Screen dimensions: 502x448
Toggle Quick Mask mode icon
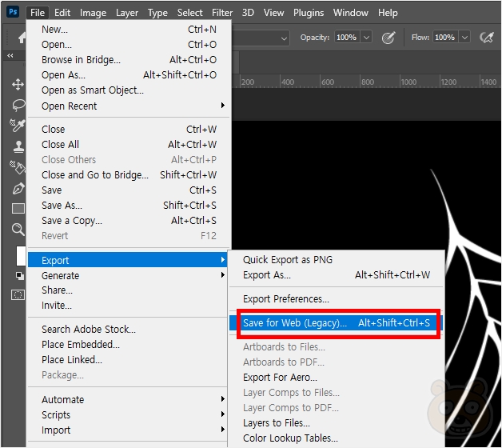click(x=18, y=295)
